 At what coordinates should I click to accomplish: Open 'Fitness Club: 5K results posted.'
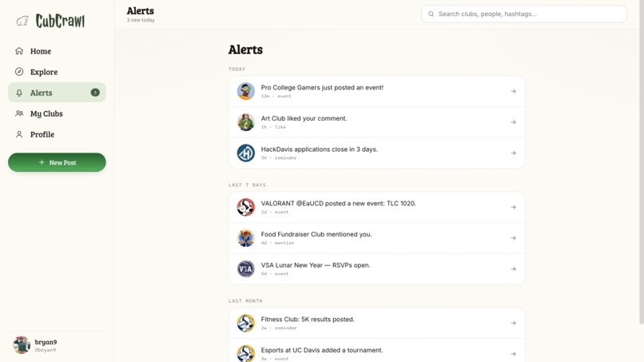tap(376, 323)
